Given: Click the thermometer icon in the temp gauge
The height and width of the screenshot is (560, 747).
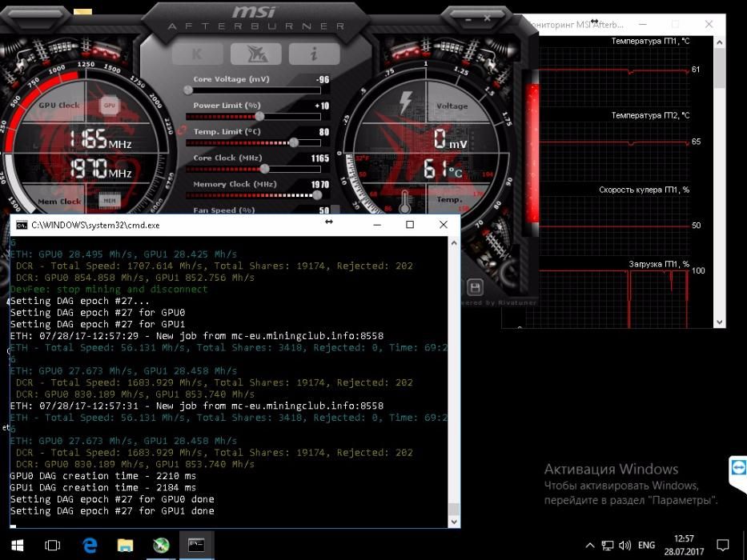Looking at the screenshot, I should [405, 202].
